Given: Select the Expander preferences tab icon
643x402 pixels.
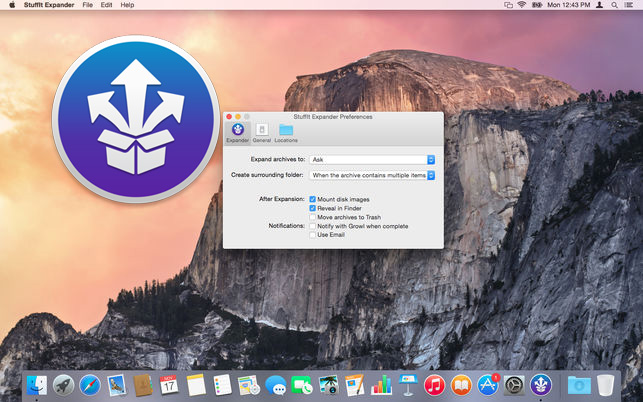Looking at the screenshot, I should click(237, 132).
